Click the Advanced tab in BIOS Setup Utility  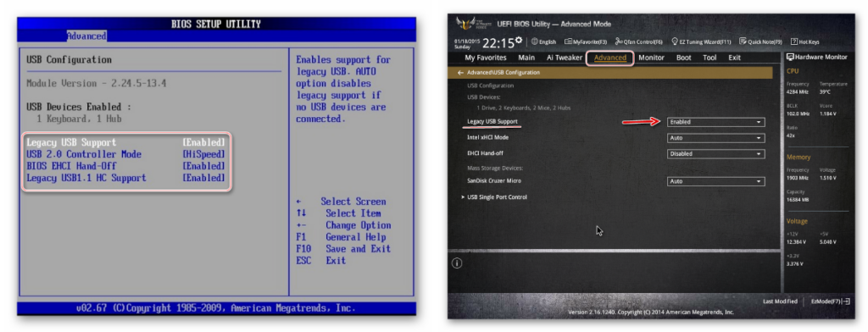pyautogui.click(x=86, y=36)
